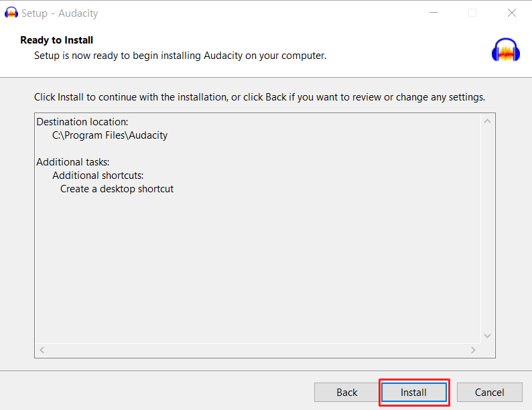The image size is (532, 410).
Task: Click scroll left arrow in summary box
Action: pyautogui.click(x=42, y=350)
